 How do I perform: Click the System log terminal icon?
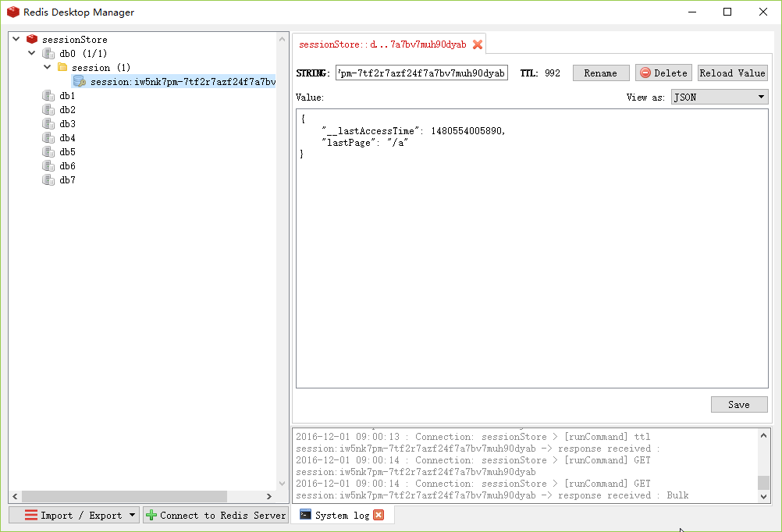305,515
